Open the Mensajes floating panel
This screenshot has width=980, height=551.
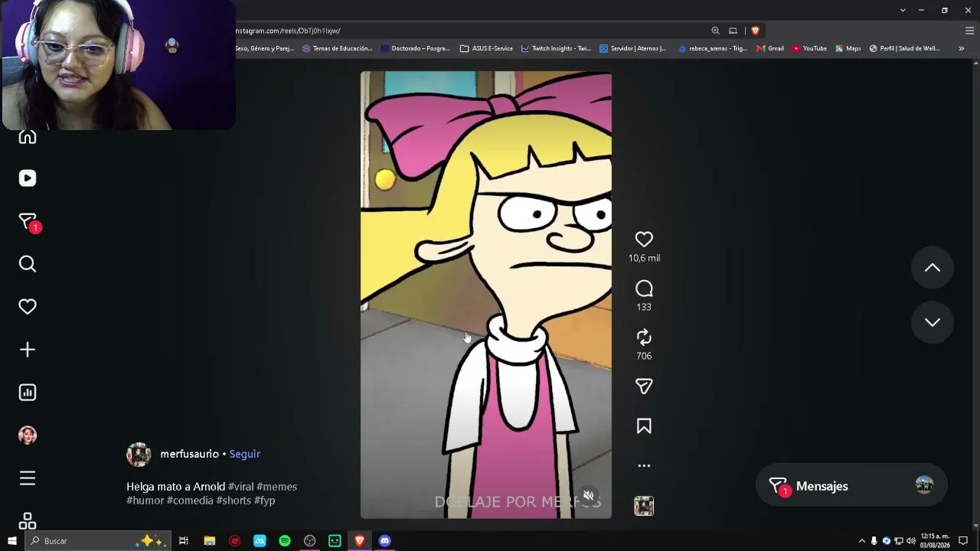(x=851, y=486)
